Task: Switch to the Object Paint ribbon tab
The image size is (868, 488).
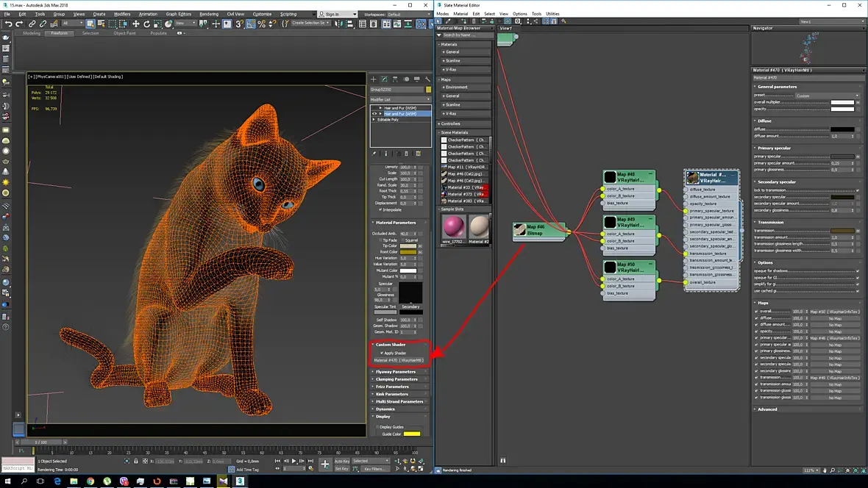Action: coord(124,33)
